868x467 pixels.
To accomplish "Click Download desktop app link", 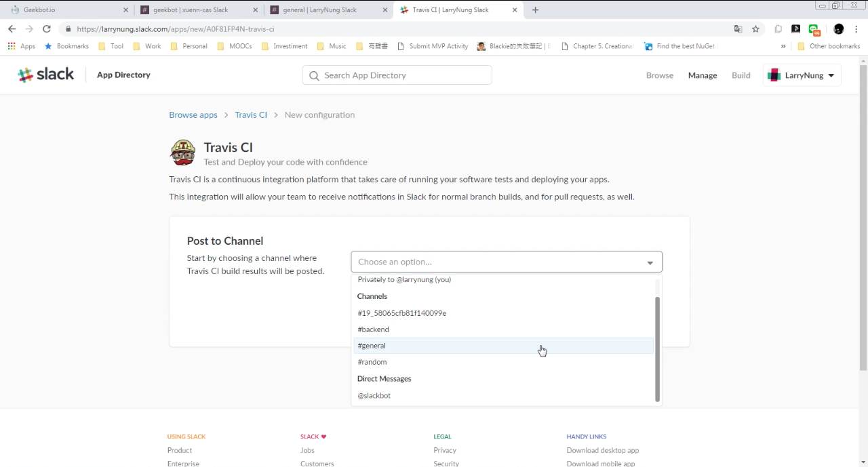I will click(603, 450).
